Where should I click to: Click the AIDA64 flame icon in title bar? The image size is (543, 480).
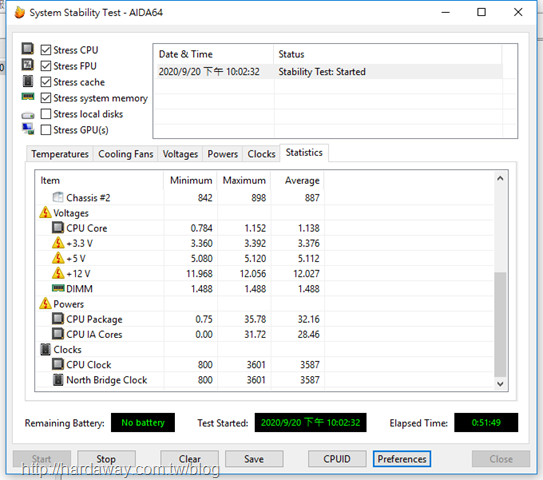pyautogui.click(x=19, y=12)
